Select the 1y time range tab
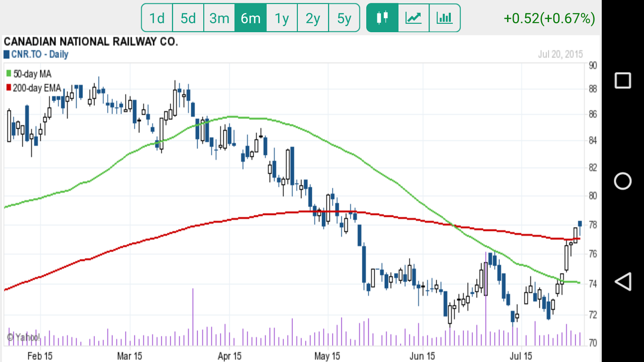 pyautogui.click(x=282, y=18)
